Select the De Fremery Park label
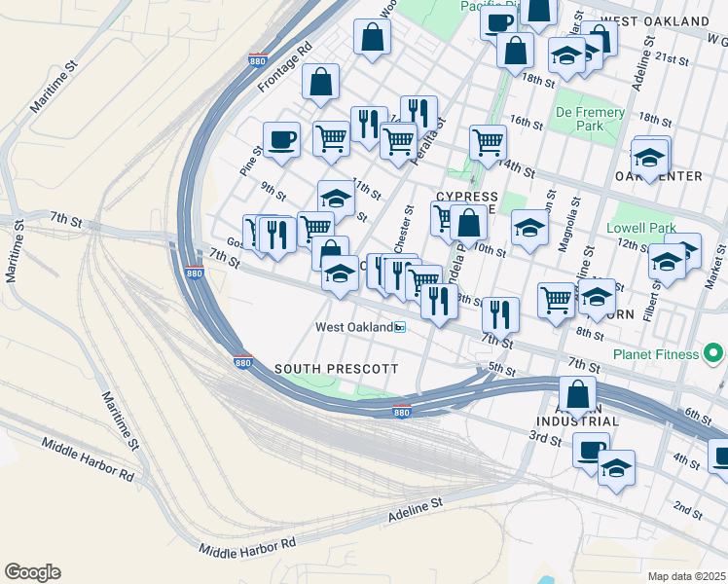The image size is (728, 584). pos(590,119)
